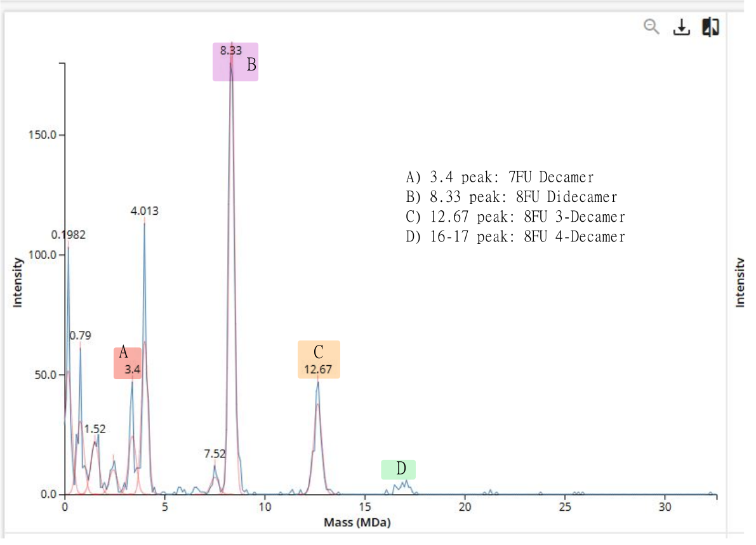Click the 150.0 intensity tick label

[x=43, y=135]
